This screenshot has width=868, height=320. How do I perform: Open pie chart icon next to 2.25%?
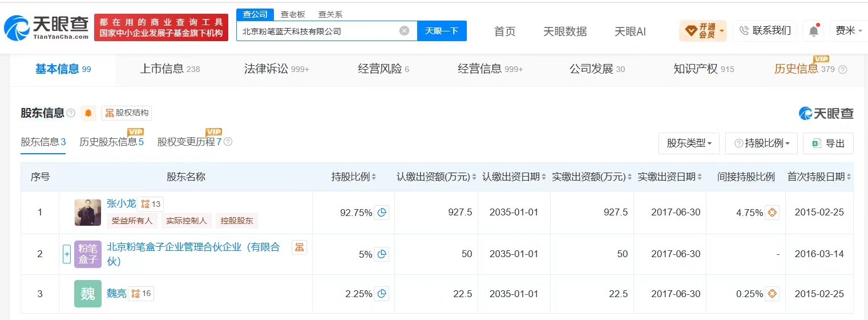click(382, 294)
